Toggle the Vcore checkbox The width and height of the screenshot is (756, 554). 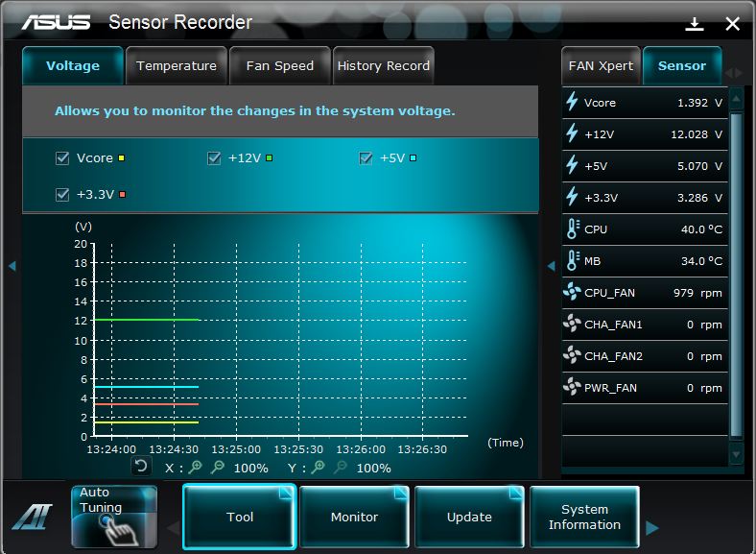coord(62,157)
